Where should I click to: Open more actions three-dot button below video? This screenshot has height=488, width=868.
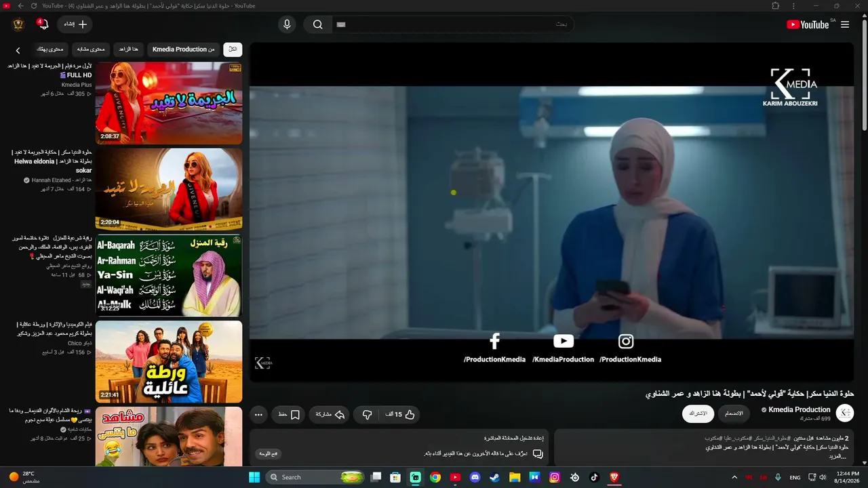(x=258, y=415)
